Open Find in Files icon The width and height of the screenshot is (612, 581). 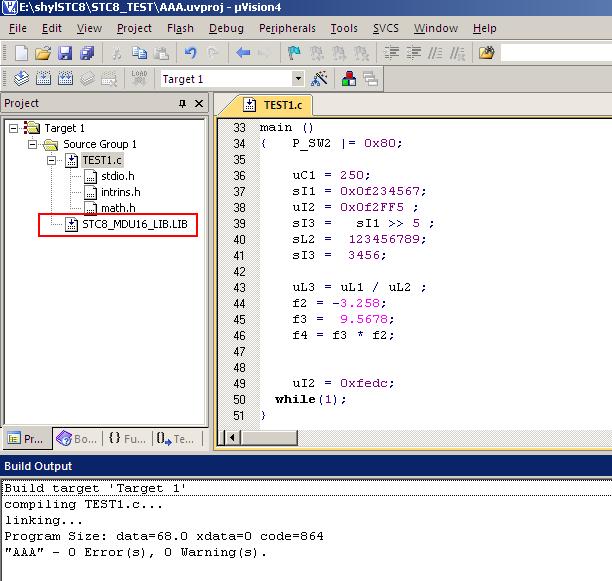tap(487, 53)
